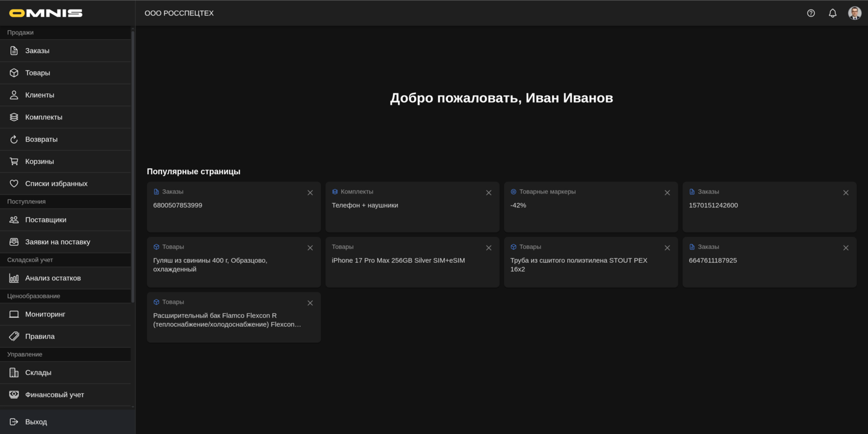Click the Анализ остатков chart icon
This screenshot has width=868, height=434.
(13, 278)
